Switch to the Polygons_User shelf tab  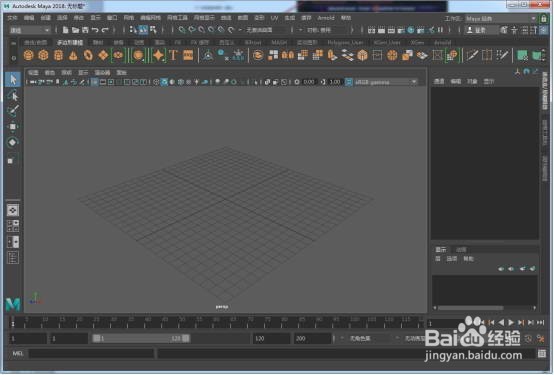pyautogui.click(x=345, y=42)
